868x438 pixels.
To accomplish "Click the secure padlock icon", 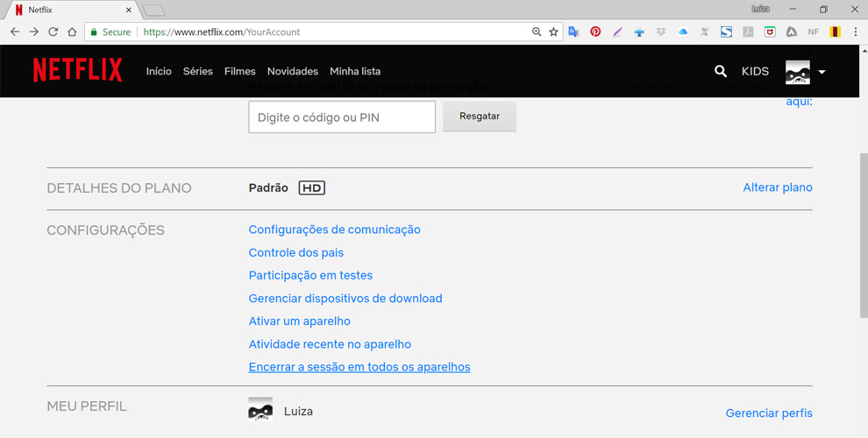I will point(94,32).
